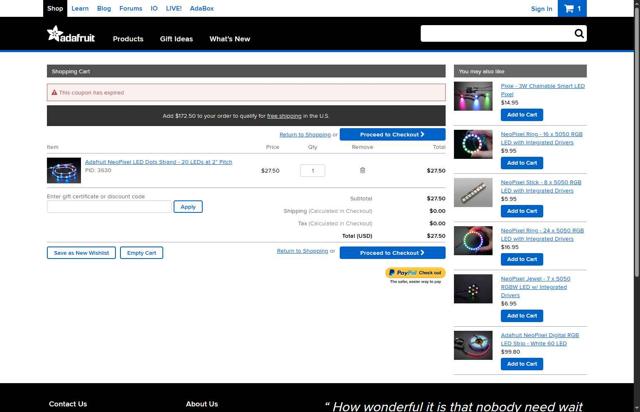Click the search magnifier icon

coord(579,33)
